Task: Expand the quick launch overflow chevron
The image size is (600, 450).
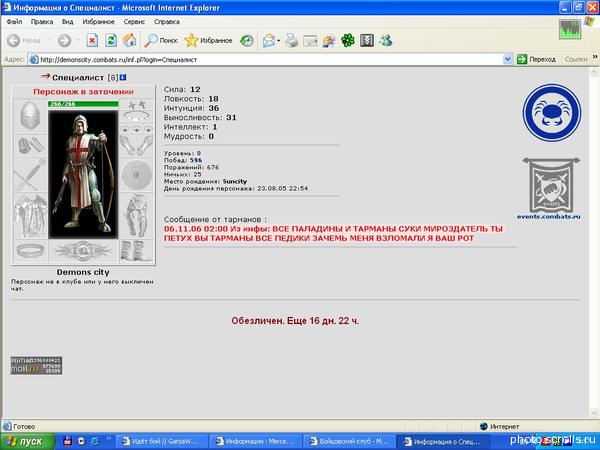Action: 108,439
